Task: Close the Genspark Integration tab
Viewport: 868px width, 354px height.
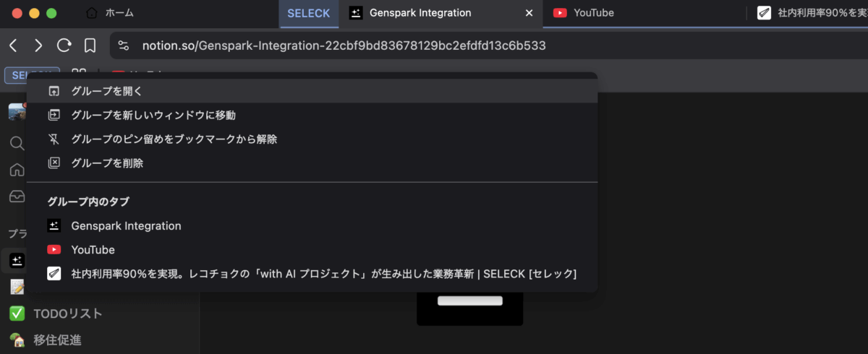Action: 529,13
